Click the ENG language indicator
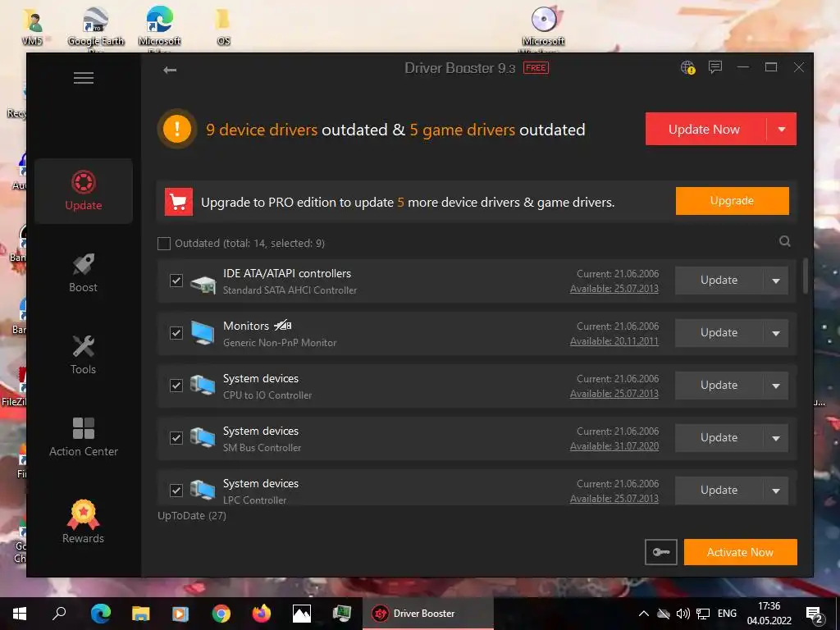The width and height of the screenshot is (840, 630). [x=727, y=614]
